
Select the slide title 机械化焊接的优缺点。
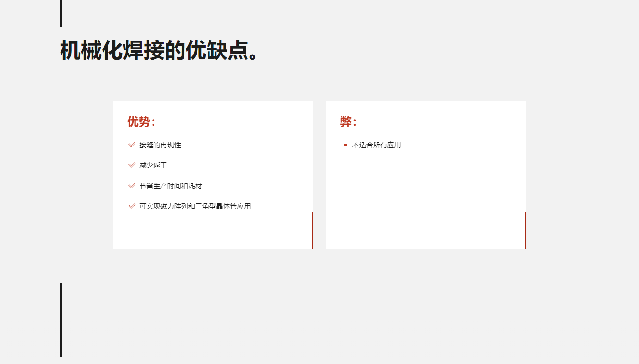pyautogui.click(x=159, y=50)
